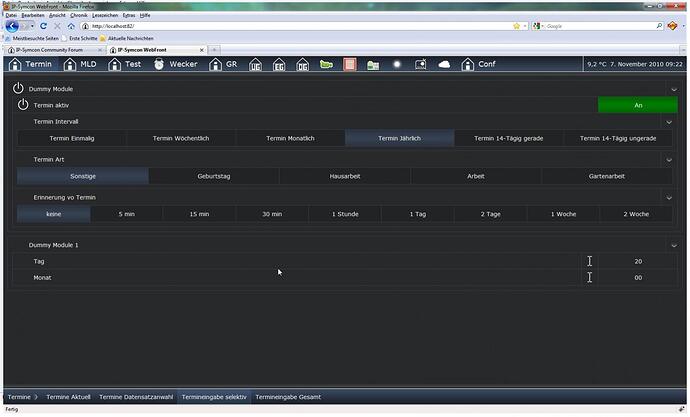
Task: Reload the page with the refresh icon
Action: click(x=43, y=26)
